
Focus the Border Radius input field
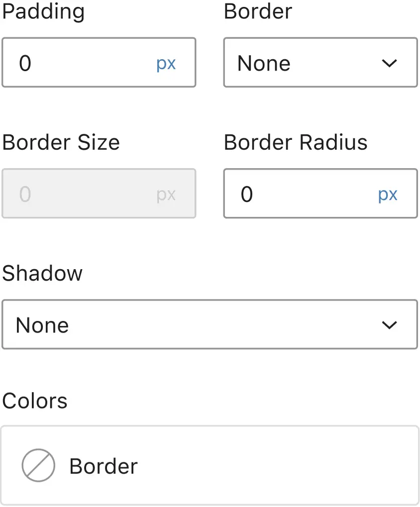coord(299,194)
